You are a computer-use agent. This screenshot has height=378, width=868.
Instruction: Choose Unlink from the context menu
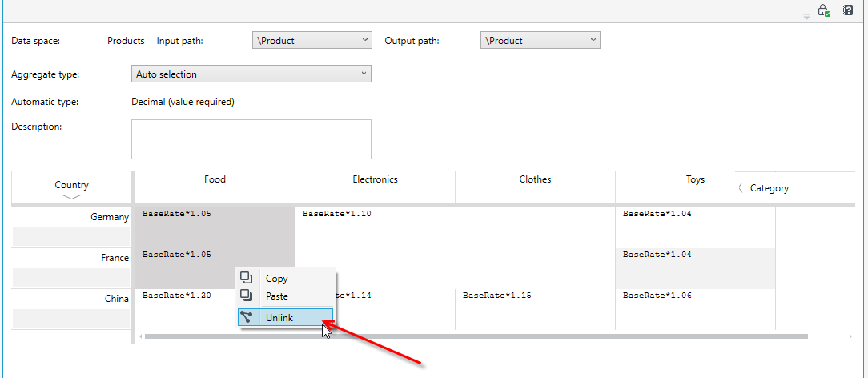tap(279, 318)
